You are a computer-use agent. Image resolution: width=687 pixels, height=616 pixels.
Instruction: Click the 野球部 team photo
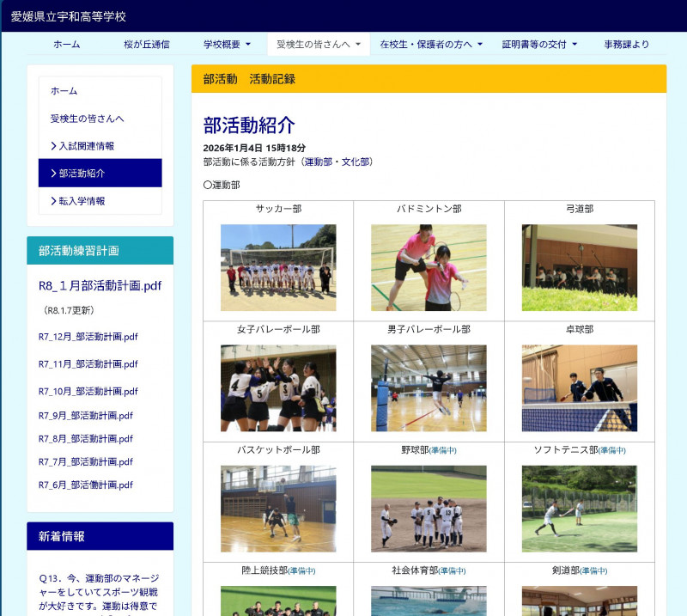(x=429, y=508)
